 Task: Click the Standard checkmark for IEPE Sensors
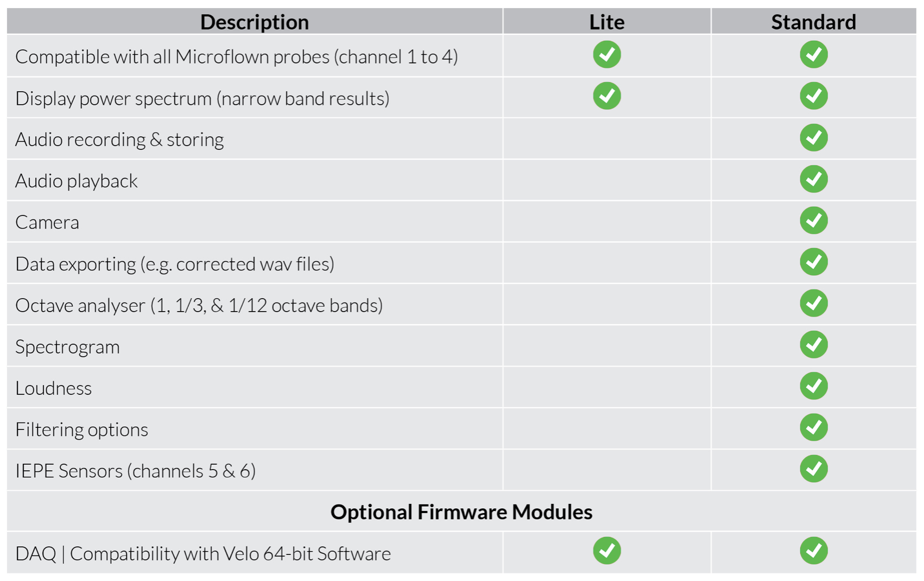click(x=813, y=469)
